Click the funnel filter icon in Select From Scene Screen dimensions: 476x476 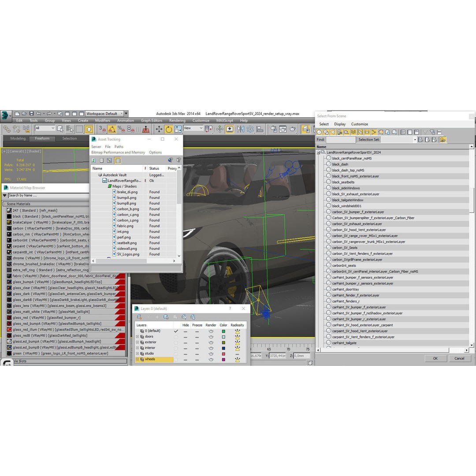point(425,132)
